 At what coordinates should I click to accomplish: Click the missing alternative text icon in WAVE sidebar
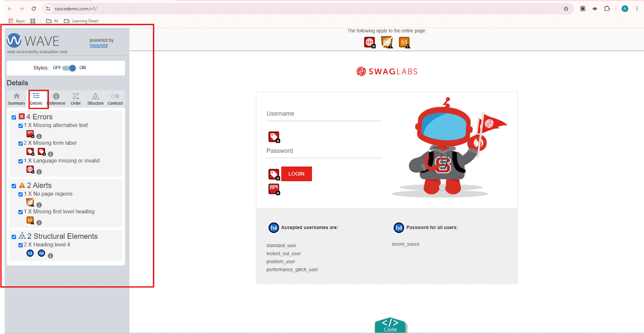click(x=30, y=134)
